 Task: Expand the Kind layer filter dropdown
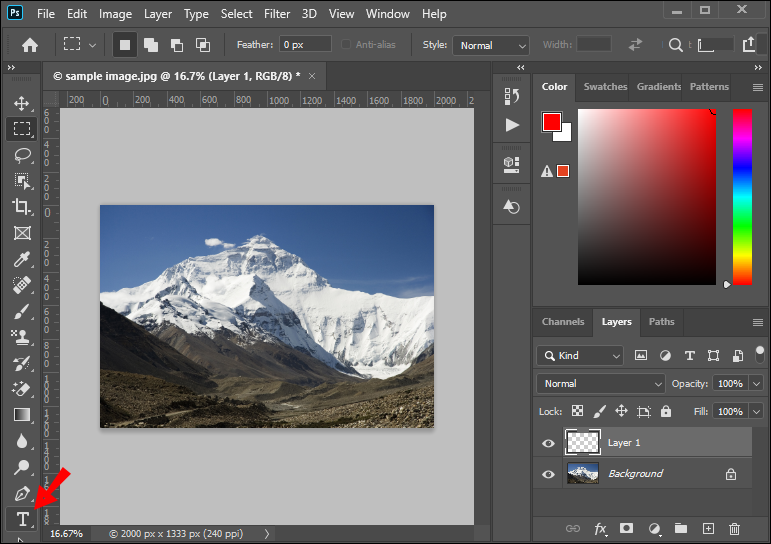point(580,355)
